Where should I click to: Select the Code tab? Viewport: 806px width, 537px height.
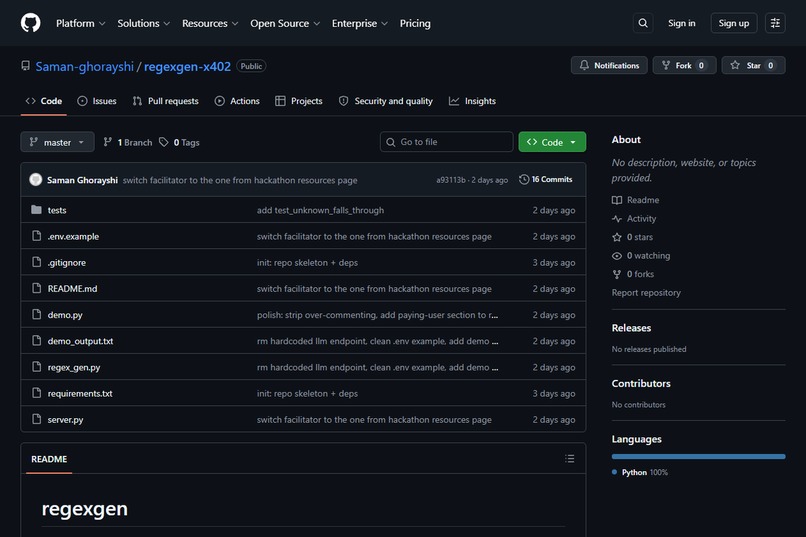point(44,101)
